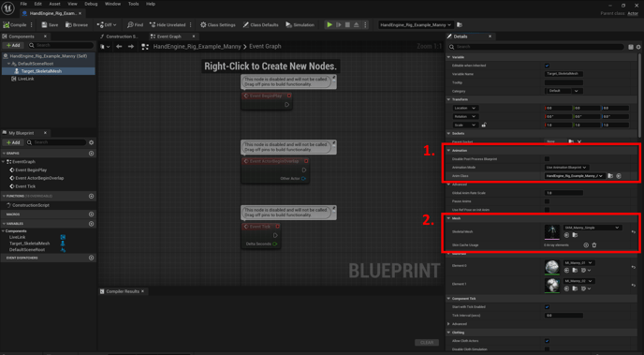Image resolution: width=644 pixels, height=355 pixels.
Task: Navigate back in graph history
Action: tap(119, 47)
